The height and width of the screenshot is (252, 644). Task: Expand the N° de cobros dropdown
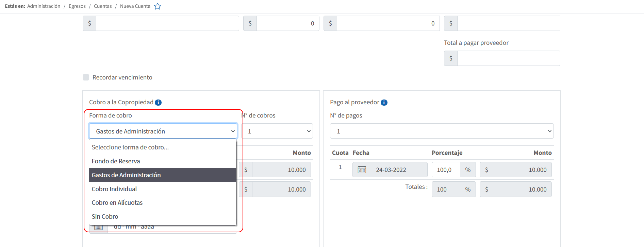pos(277,131)
